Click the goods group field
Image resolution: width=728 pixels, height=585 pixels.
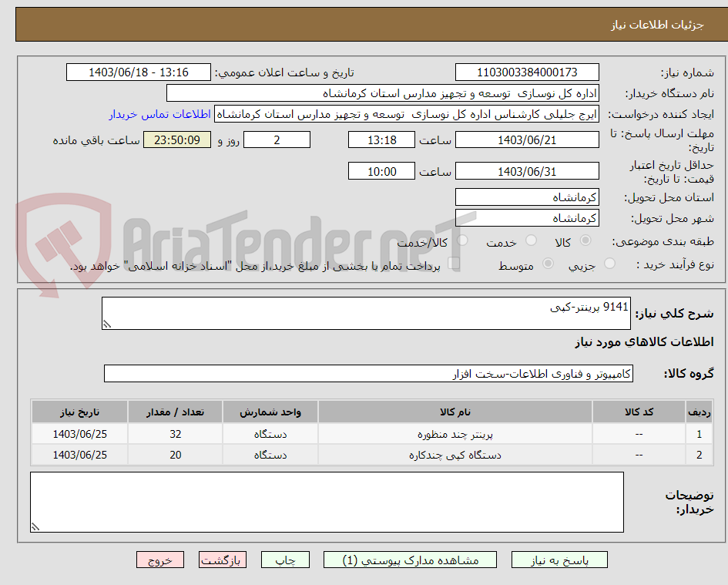[368, 374]
